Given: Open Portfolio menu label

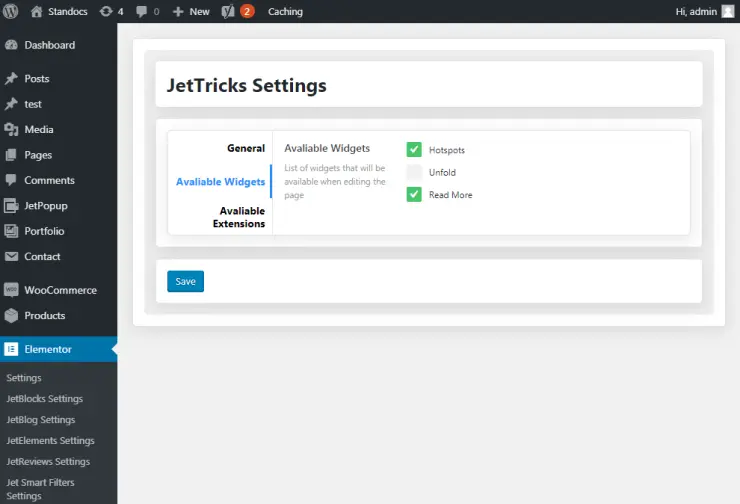Looking at the screenshot, I should [44, 231].
